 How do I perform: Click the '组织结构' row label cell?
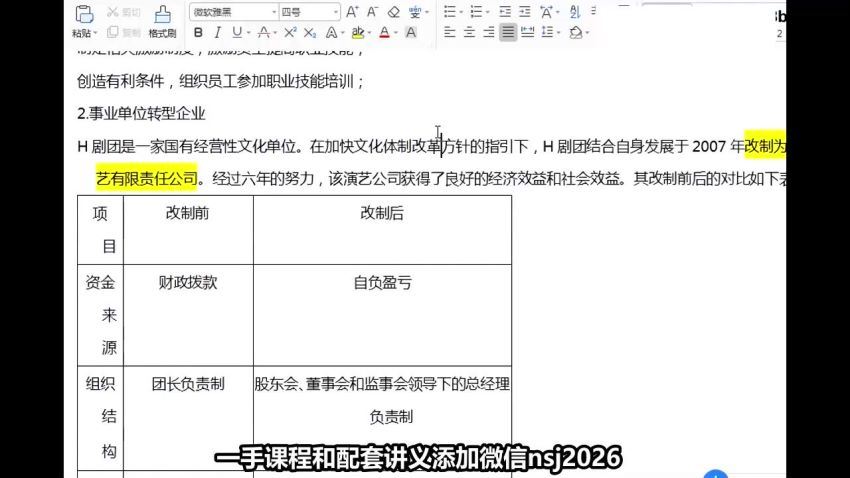(x=101, y=417)
